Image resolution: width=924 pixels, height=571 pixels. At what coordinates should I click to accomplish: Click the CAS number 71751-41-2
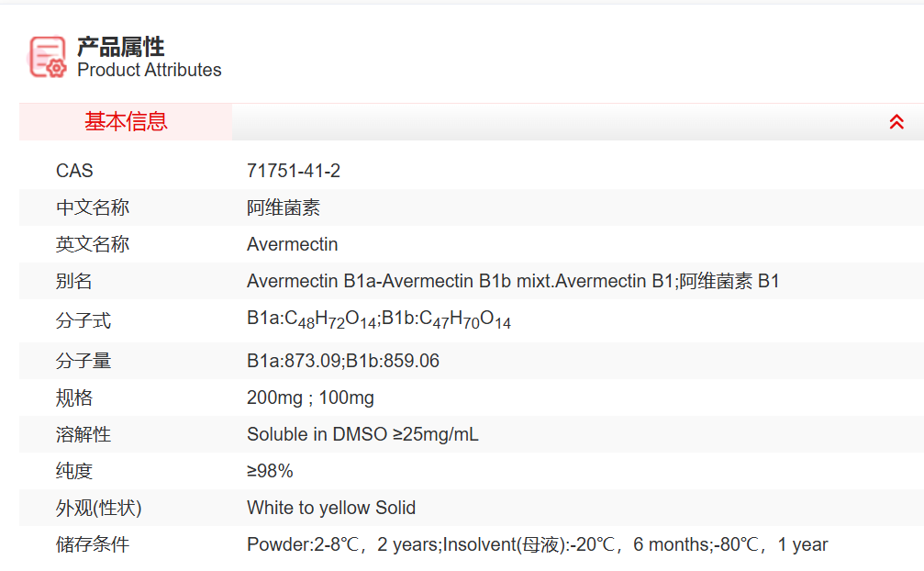coord(294,171)
